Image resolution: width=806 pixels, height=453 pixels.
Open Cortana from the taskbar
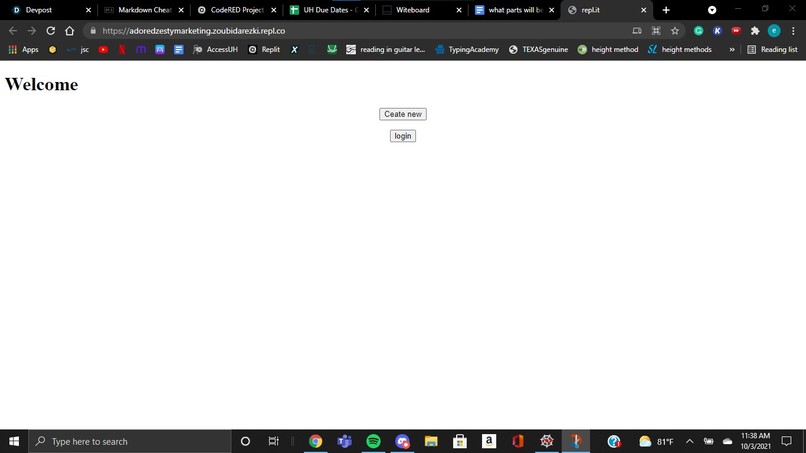[245, 441]
